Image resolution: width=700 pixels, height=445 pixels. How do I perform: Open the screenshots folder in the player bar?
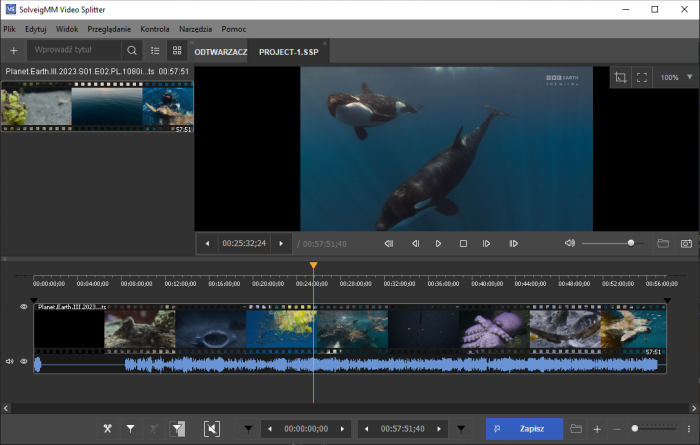pyautogui.click(x=663, y=243)
